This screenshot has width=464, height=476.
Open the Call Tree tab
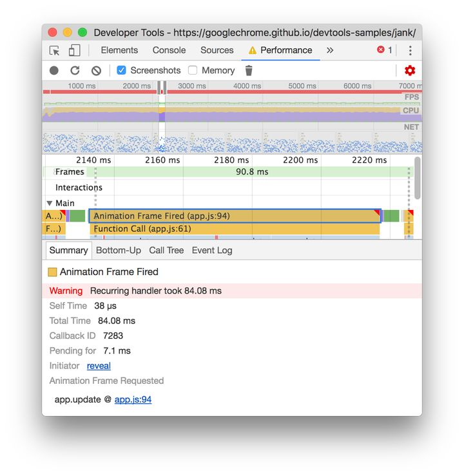[166, 251]
